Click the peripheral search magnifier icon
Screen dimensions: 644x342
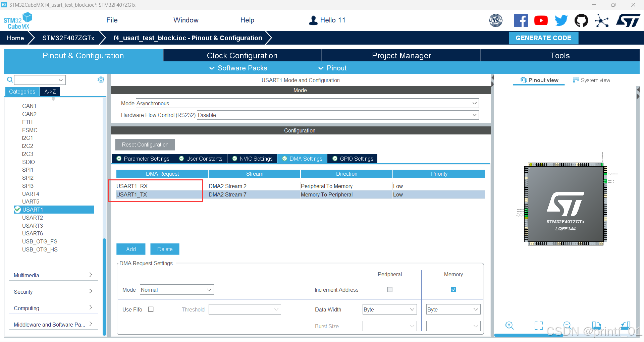pos(10,79)
